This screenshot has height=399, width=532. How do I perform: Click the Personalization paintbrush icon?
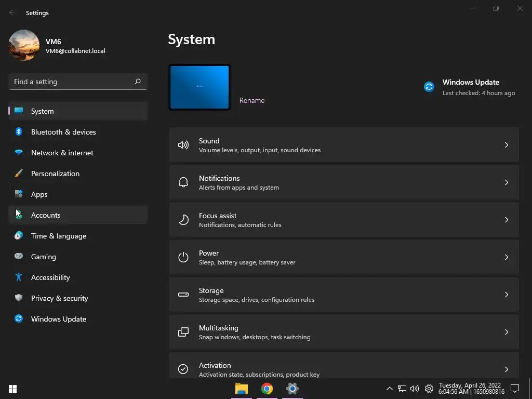19,174
